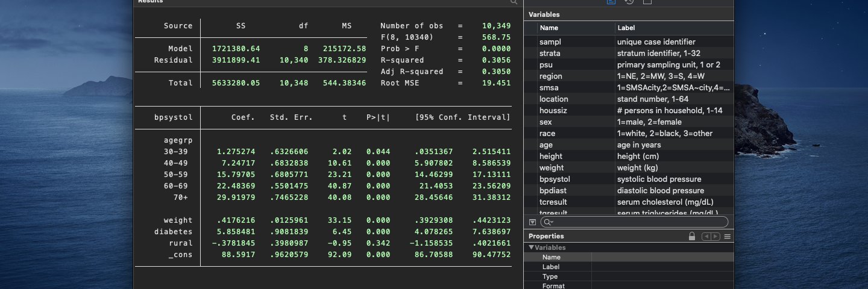The image size is (868, 289).
Task: Select the weight variable in Variables list
Action: pyautogui.click(x=629, y=168)
